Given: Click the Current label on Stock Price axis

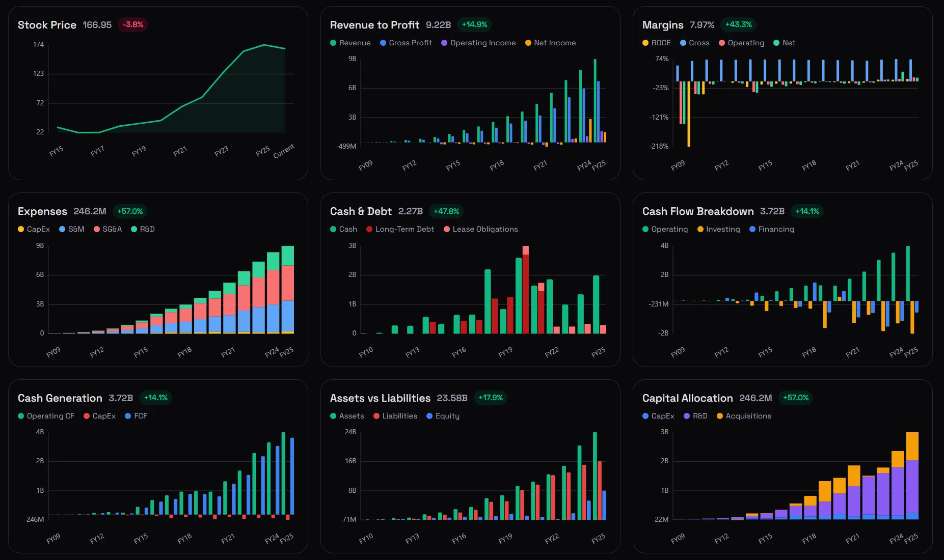Looking at the screenshot, I should [284, 151].
